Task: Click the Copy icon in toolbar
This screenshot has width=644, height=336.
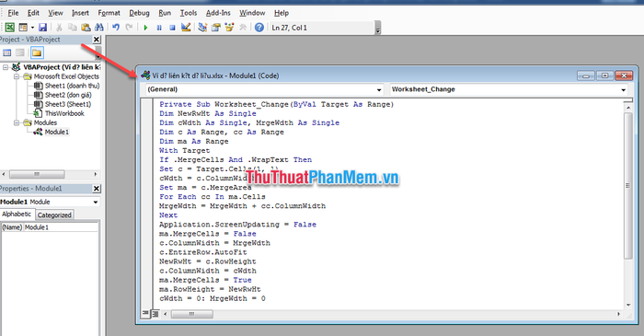Action: 73,28
